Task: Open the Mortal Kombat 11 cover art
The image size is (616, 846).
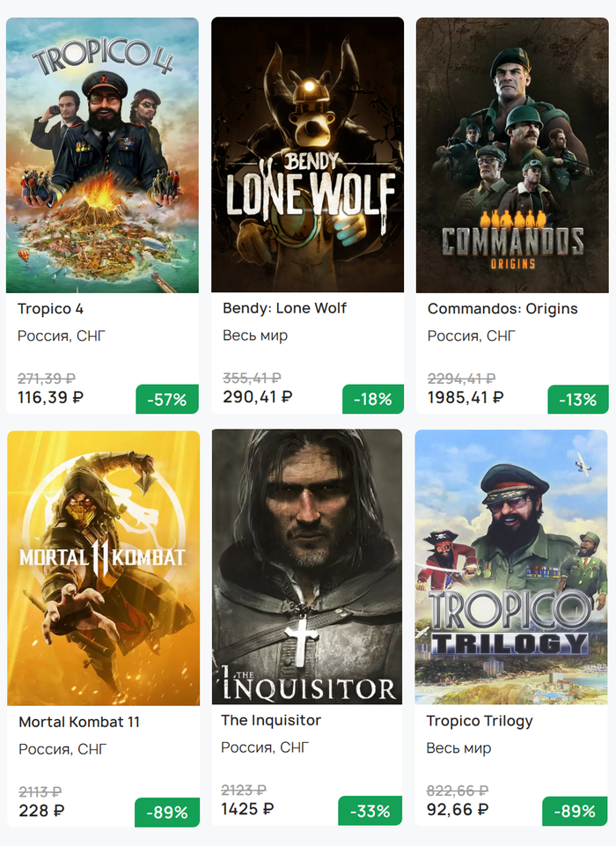Action: [x=103, y=567]
